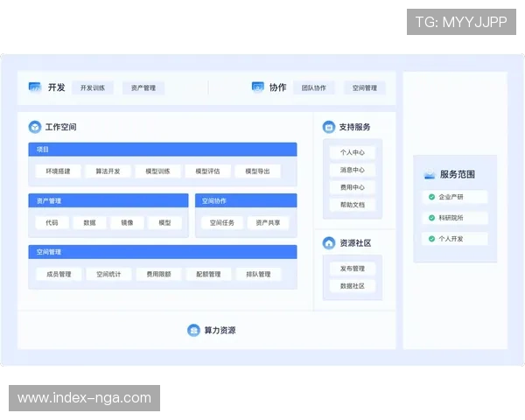The height and width of the screenshot is (420, 525).
Task: Select the 资产管理 chip in the top bar
Action: (143, 87)
